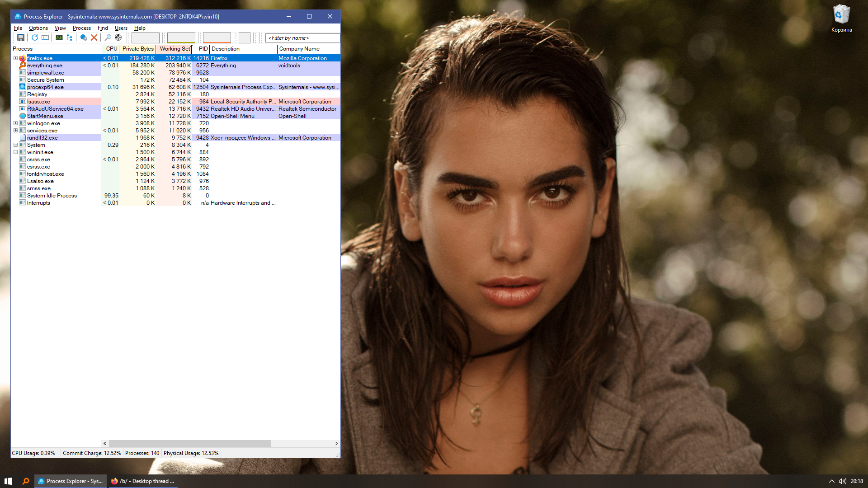
Task: Click the horizontal scrollbar right arrow
Action: point(336,444)
